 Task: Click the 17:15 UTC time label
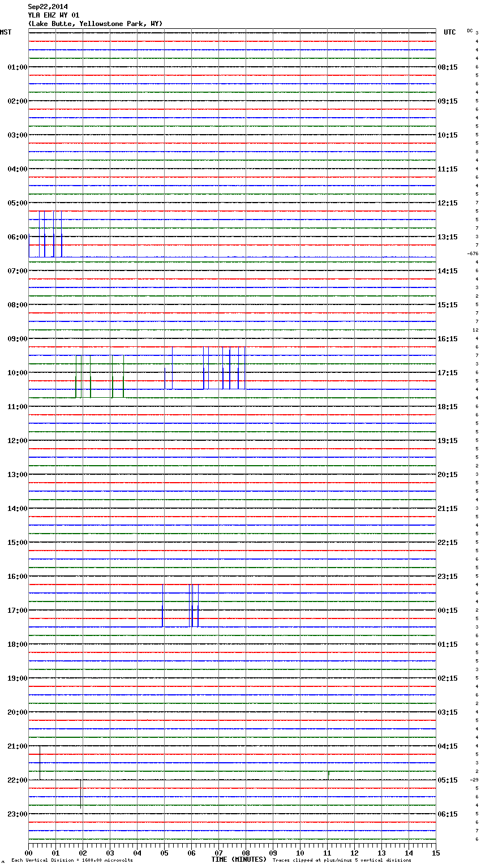pyautogui.click(x=448, y=373)
